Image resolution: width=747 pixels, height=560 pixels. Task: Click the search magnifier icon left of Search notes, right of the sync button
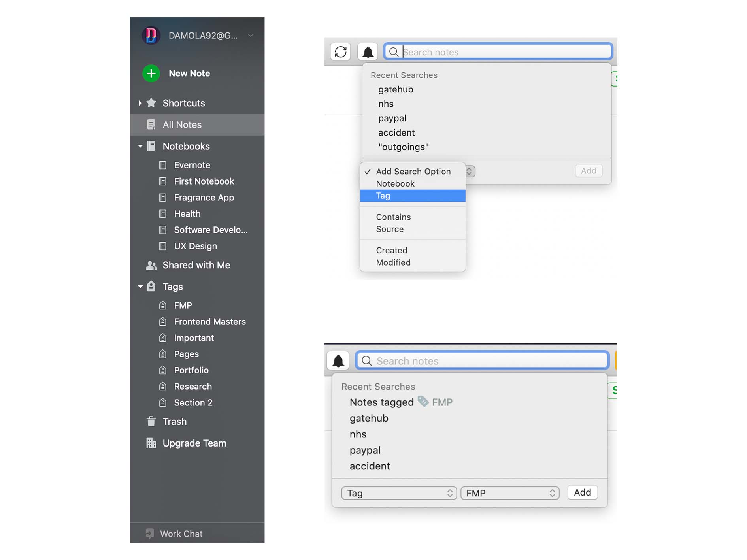pos(394,52)
